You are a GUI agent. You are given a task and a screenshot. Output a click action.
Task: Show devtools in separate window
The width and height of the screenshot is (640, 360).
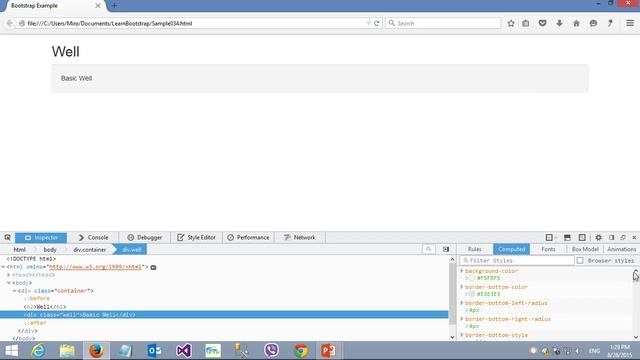click(x=623, y=238)
